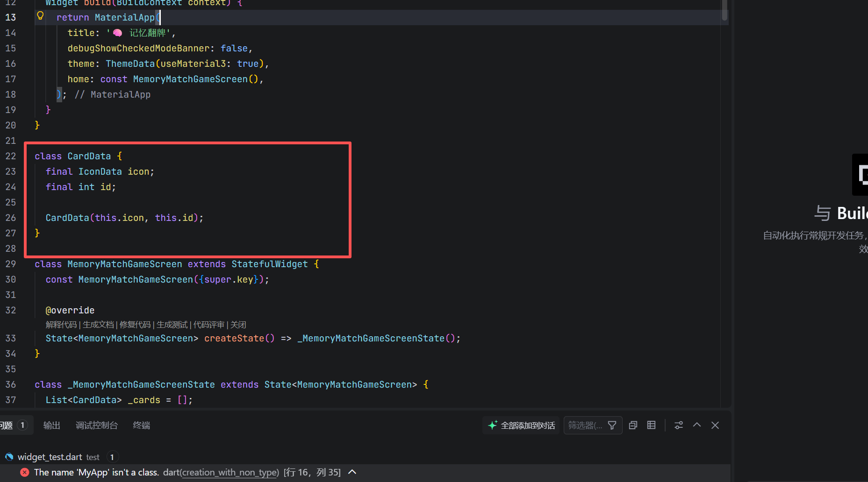Click MemoryMatchGameScreen on line 29
The height and width of the screenshot is (482, 868).
coord(125,264)
